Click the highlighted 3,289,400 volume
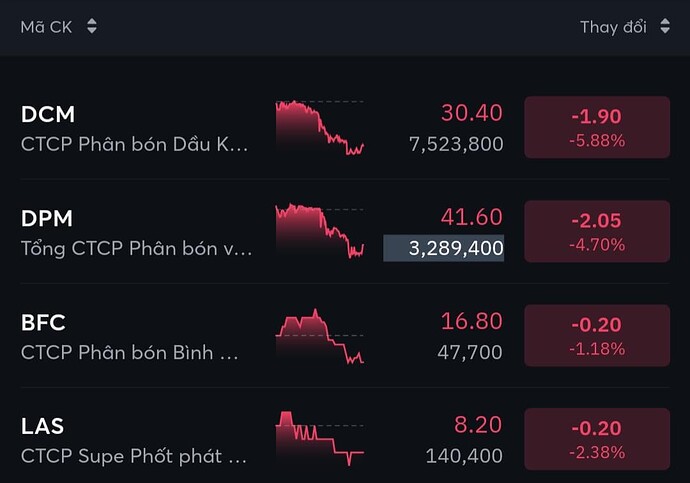 click(444, 248)
